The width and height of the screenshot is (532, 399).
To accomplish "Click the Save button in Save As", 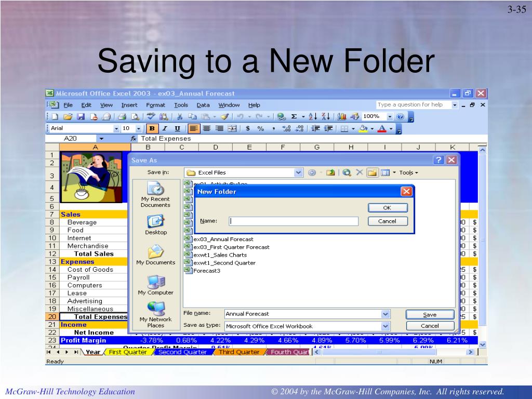I will point(430,315).
